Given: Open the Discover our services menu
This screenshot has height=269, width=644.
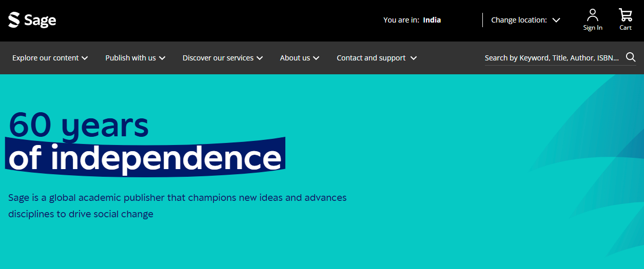Looking at the screenshot, I should pyautogui.click(x=218, y=58).
